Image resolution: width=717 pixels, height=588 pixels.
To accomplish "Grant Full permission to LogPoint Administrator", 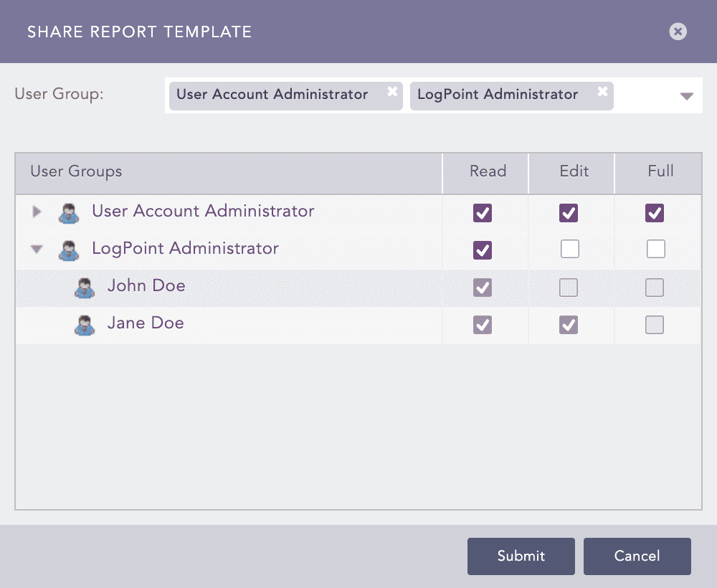I will 656,250.
